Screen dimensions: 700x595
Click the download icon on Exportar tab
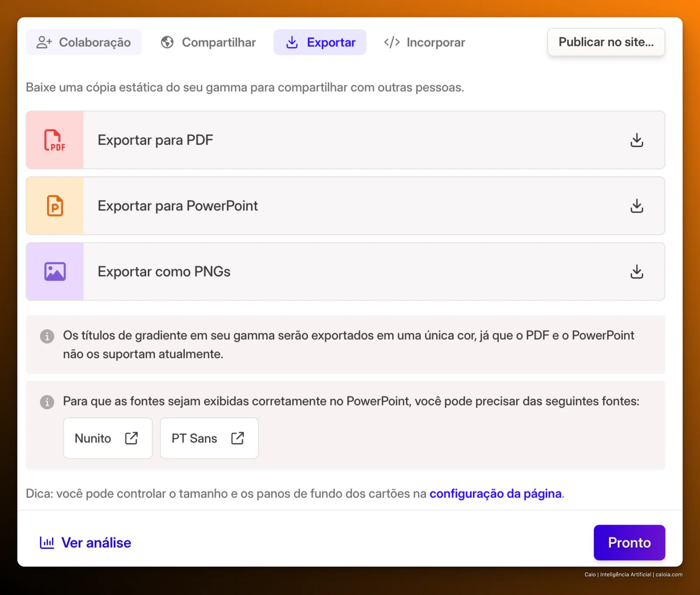[292, 42]
